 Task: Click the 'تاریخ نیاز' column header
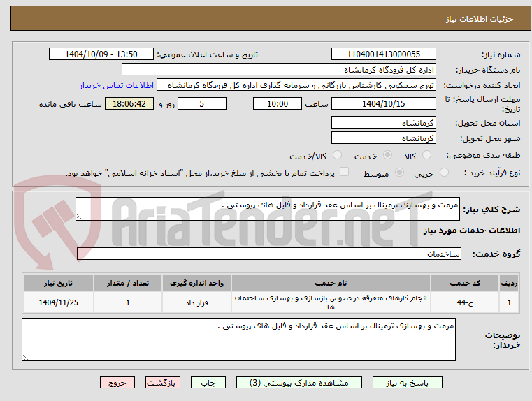(x=58, y=283)
